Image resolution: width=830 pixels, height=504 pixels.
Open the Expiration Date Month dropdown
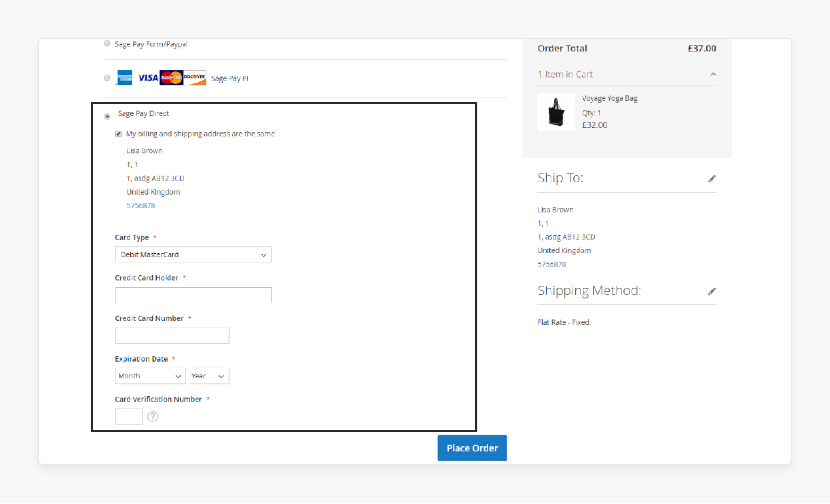(x=150, y=376)
